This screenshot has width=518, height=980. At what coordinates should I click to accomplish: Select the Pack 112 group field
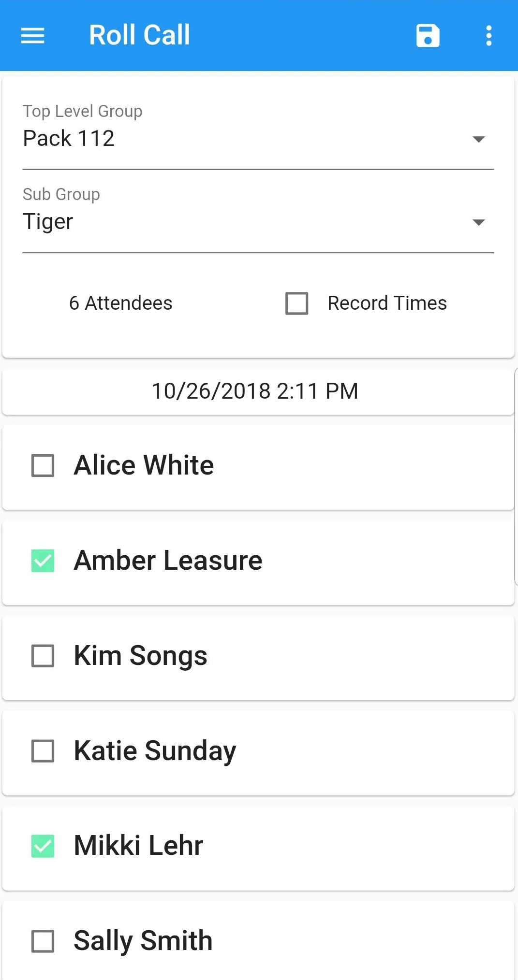[x=242, y=139]
